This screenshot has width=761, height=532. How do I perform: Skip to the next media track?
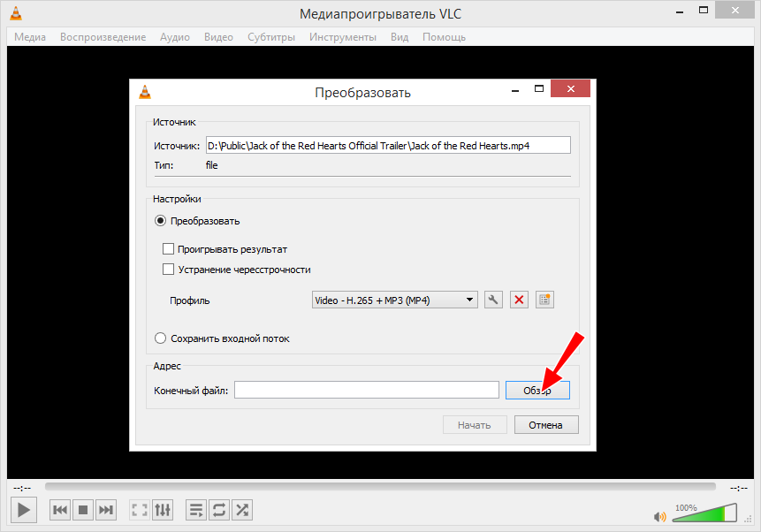(106, 510)
